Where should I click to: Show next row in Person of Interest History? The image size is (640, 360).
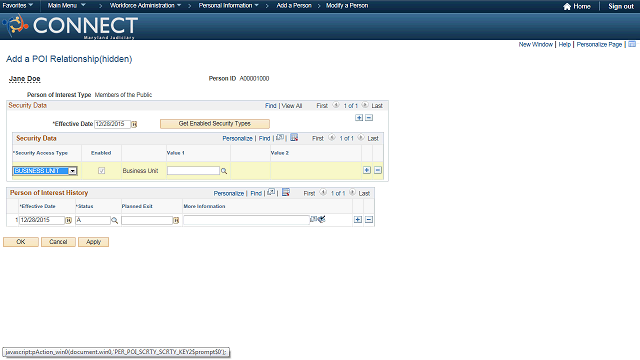click(352, 192)
